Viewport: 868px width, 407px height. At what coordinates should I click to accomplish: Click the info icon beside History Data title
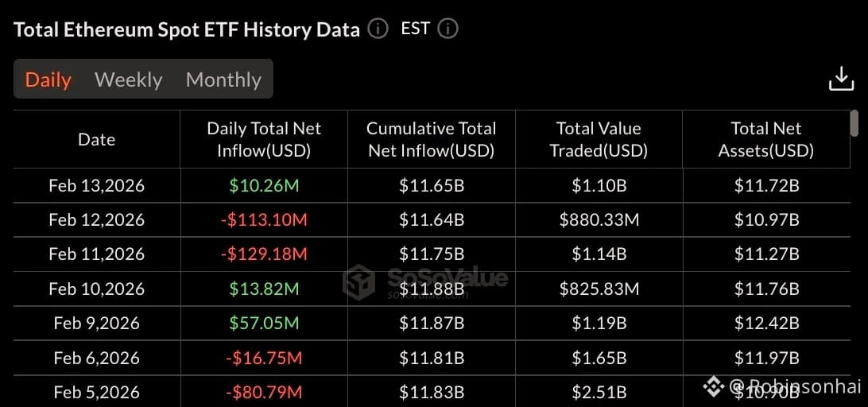pos(378,29)
